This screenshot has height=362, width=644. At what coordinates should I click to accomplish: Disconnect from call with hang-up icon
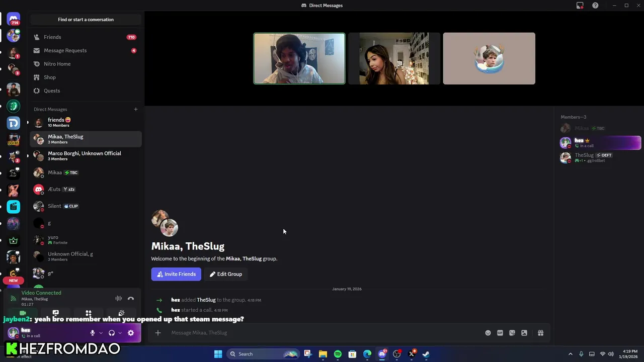131,299
